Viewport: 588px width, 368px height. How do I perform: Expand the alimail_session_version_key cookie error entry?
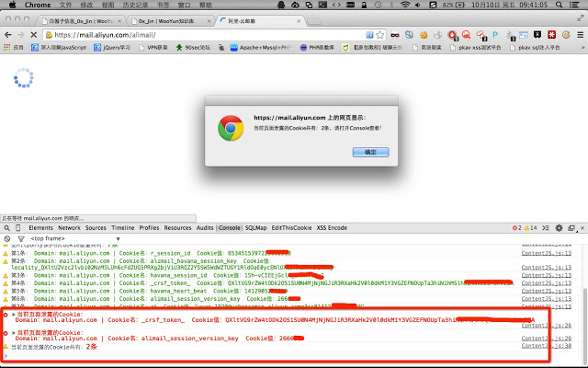coord(14,333)
